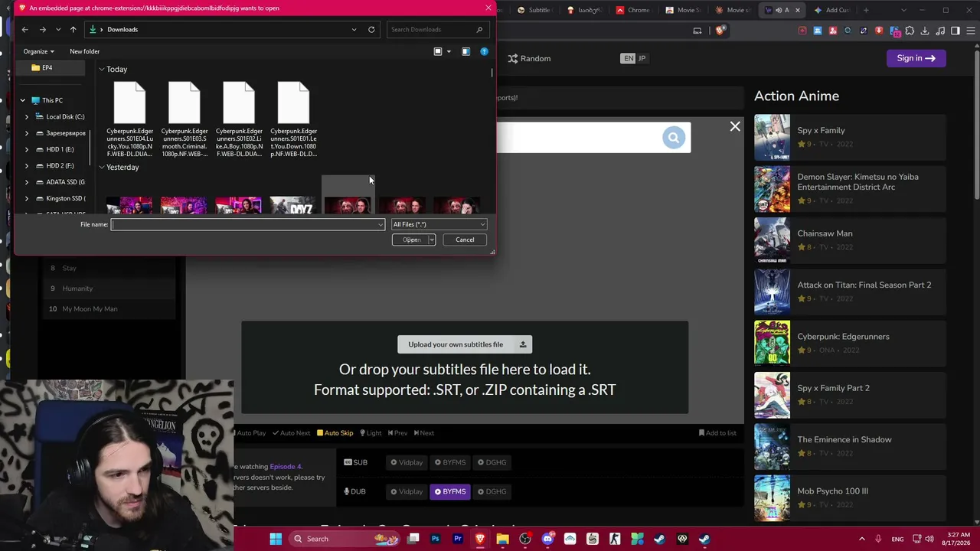Expand HDD 2 (F:) drive node
The height and width of the screenshot is (551, 980).
[x=27, y=165]
